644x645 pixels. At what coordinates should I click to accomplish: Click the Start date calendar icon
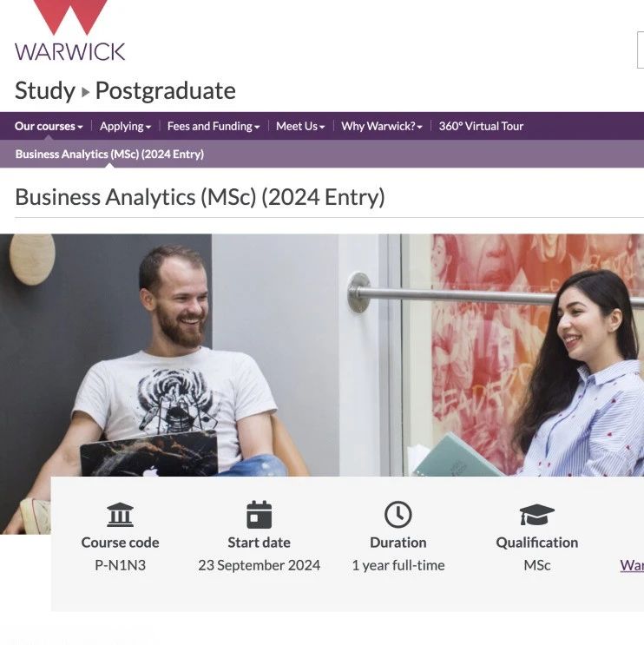click(x=260, y=515)
